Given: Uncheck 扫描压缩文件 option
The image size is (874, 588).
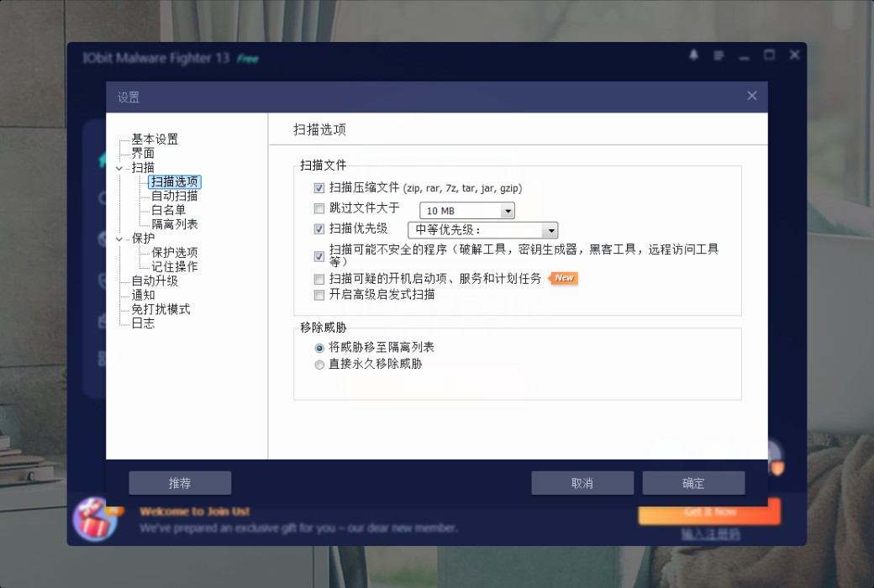Looking at the screenshot, I should point(319,188).
